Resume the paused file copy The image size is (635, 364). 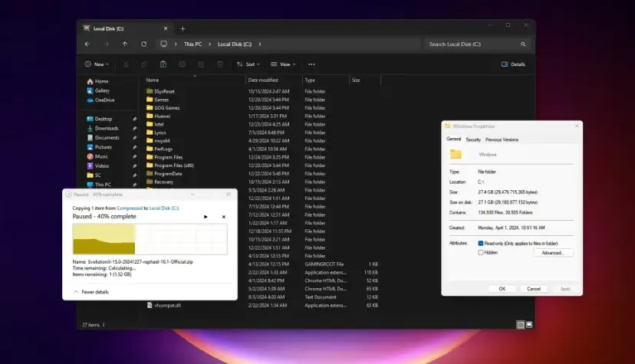206,217
